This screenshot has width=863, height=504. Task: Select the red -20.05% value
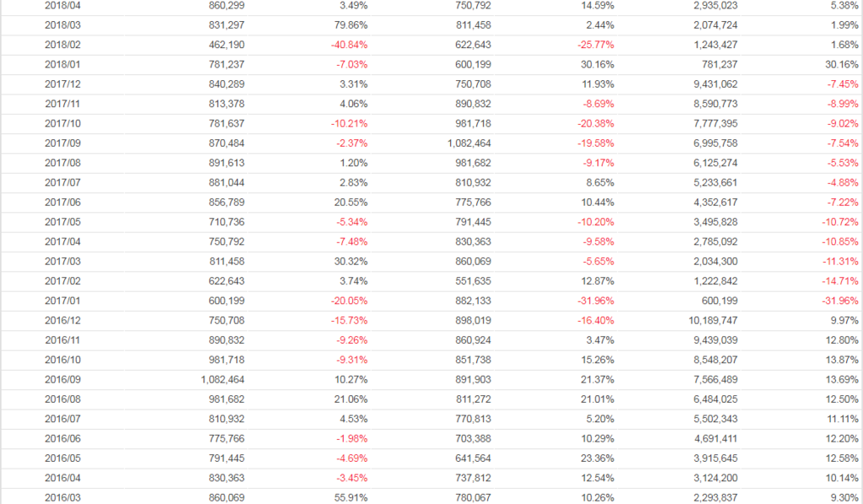pos(348,301)
